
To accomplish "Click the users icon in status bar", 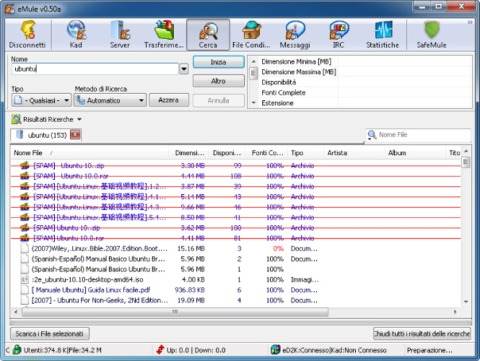I will (17, 350).
